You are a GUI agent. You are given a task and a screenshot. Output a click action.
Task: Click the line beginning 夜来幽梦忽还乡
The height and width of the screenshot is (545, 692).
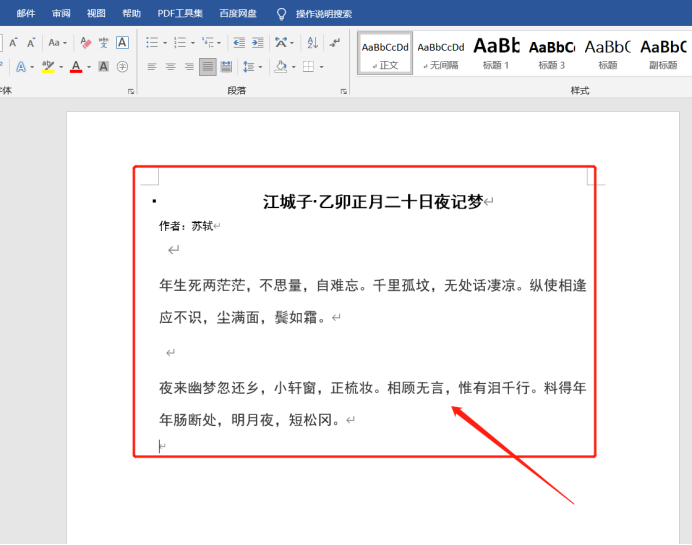pos(373,388)
